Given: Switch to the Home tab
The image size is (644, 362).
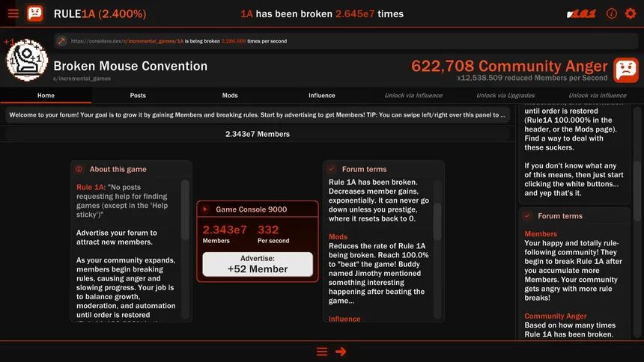Looking at the screenshot, I should [x=46, y=95].
